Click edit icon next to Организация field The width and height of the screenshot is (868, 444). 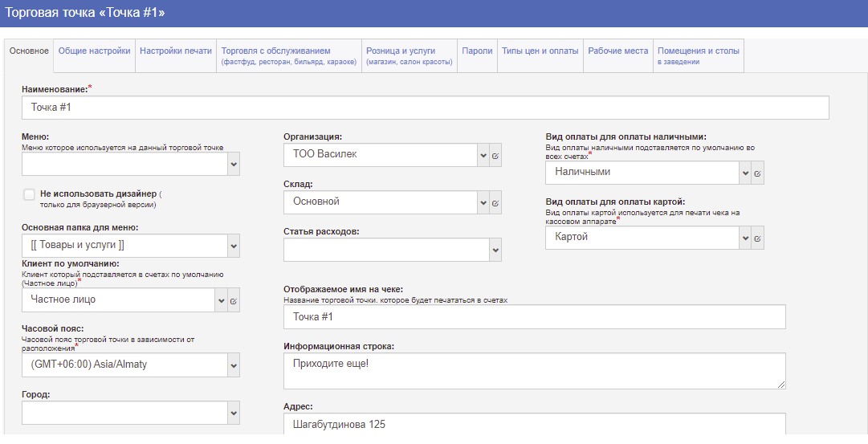point(495,156)
